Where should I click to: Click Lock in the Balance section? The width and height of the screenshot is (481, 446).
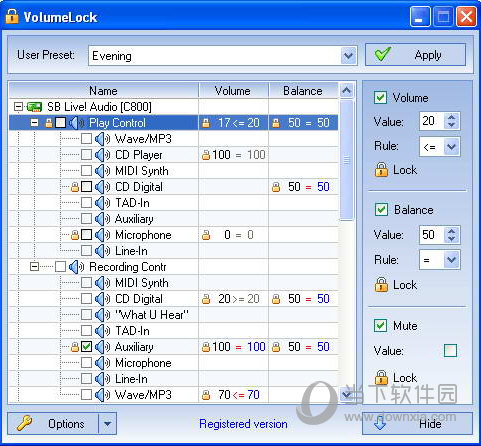pos(405,285)
